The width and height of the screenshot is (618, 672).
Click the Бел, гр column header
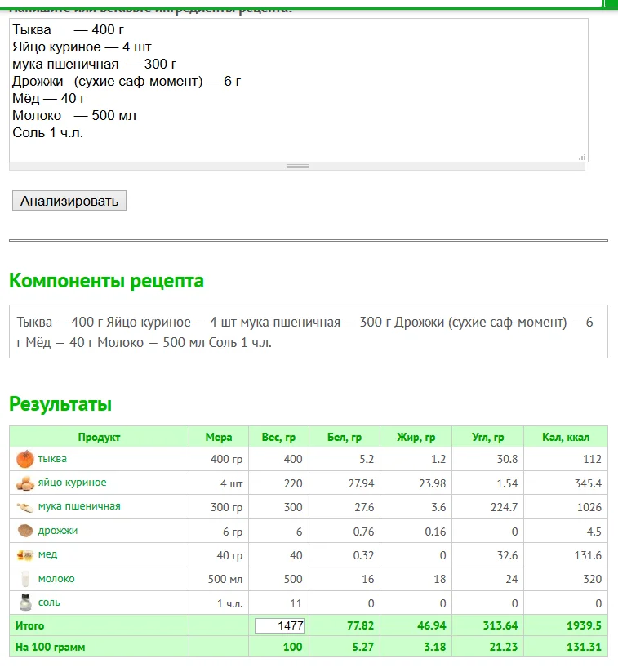[345, 437]
